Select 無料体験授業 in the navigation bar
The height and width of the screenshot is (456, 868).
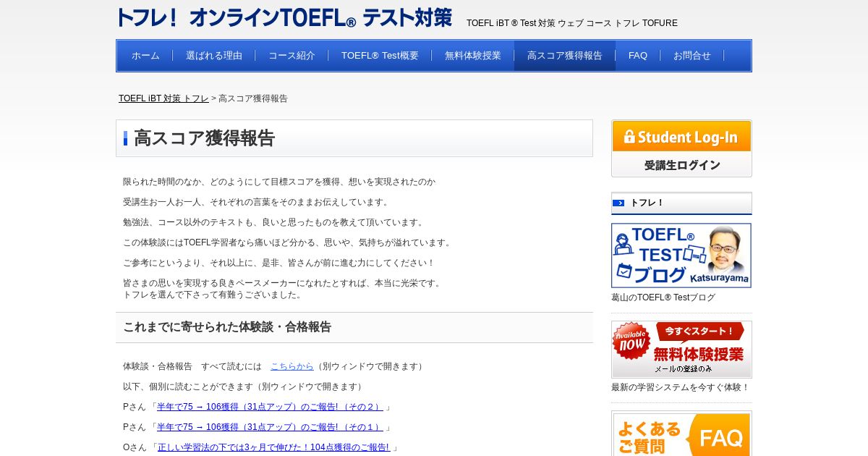pos(473,56)
